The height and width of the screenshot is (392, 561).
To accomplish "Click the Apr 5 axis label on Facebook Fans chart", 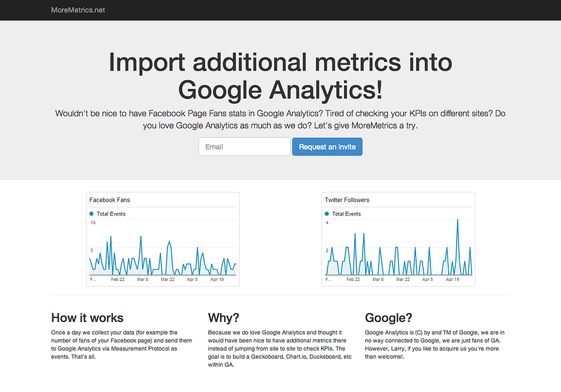I will pos(194,278).
